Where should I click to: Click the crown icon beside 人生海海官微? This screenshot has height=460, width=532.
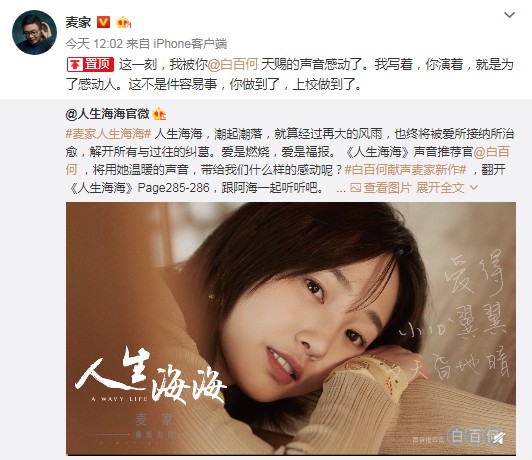pyautogui.click(x=159, y=114)
